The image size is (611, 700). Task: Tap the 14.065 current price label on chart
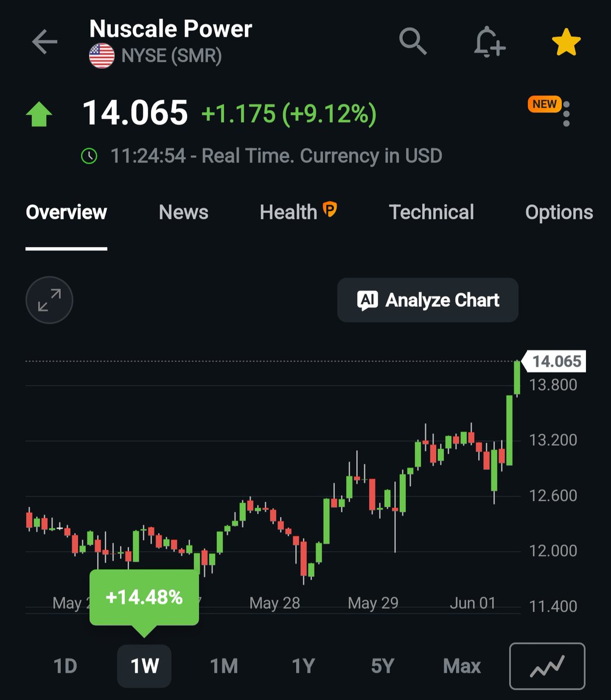(554, 362)
